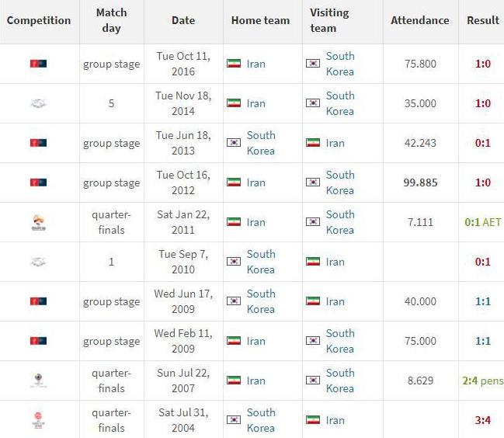Click South Korea flag in Jun 18, 2013 row
This screenshot has height=438, width=504.
(234, 143)
